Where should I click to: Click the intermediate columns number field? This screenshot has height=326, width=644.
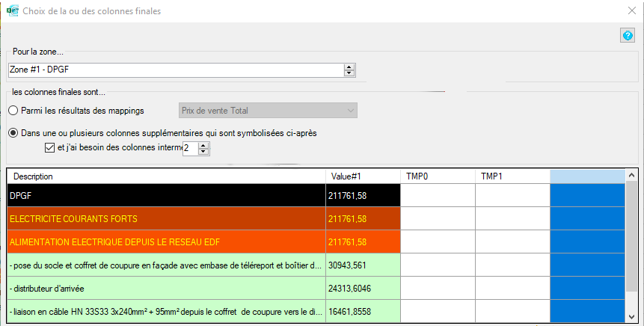[191, 148]
